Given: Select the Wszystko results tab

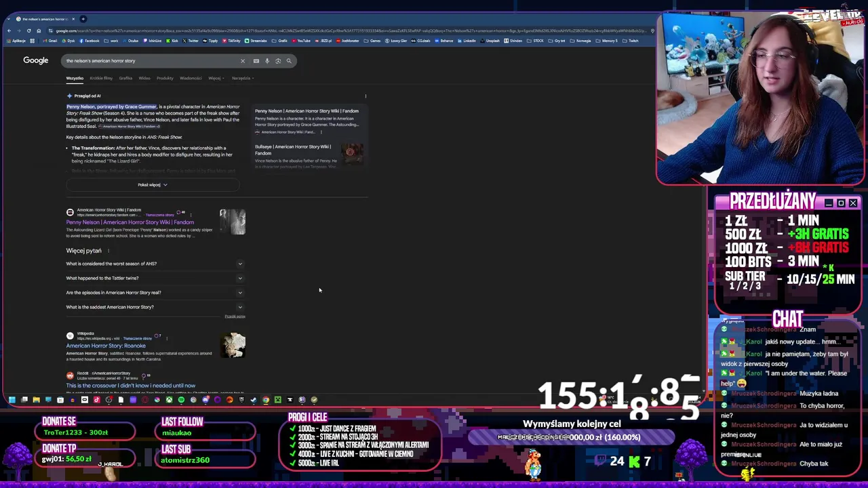Looking at the screenshot, I should [x=75, y=78].
